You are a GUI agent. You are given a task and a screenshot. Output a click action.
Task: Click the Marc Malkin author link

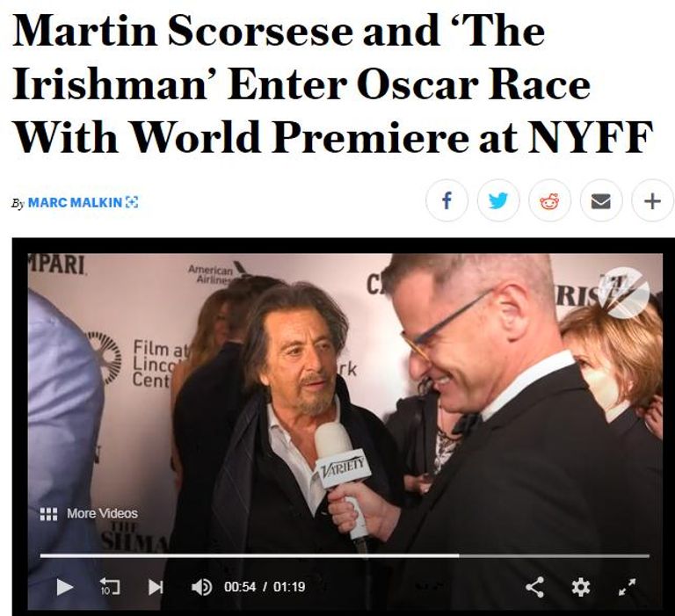pos(75,202)
